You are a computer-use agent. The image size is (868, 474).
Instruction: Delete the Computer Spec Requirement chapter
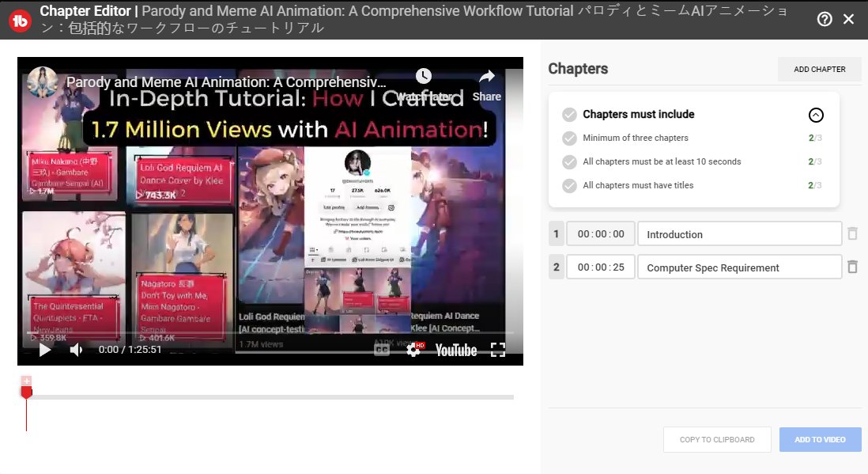[852, 267]
